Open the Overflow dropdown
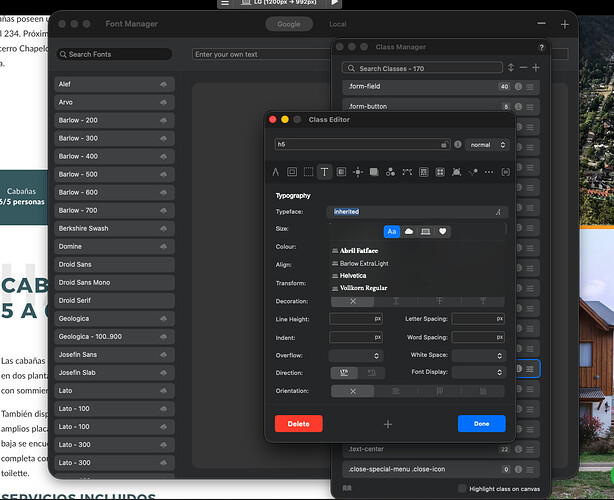The width and height of the screenshot is (614, 500). click(355, 355)
